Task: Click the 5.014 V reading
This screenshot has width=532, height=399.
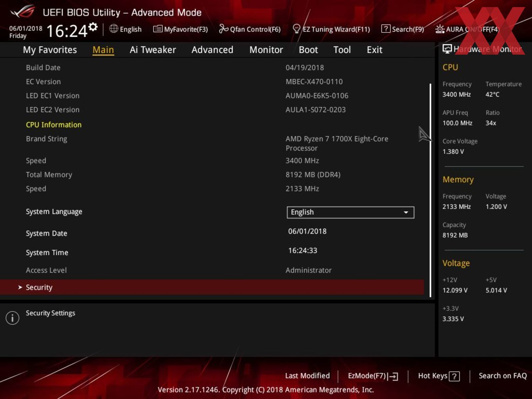Action: click(x=496, y=291)
